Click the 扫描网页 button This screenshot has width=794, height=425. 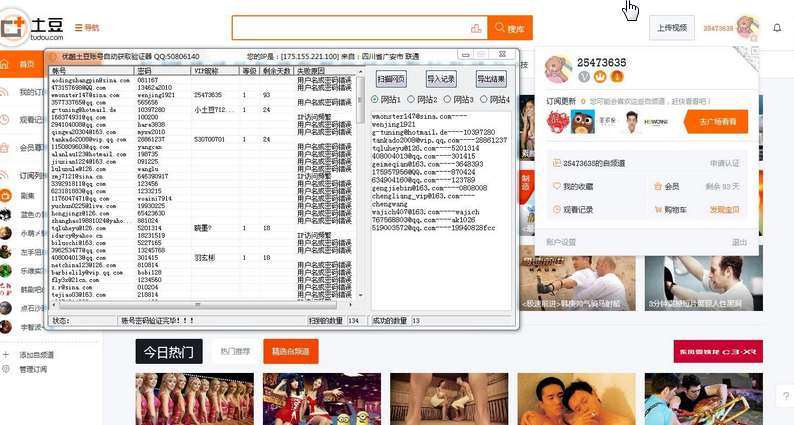pos(391,79)
